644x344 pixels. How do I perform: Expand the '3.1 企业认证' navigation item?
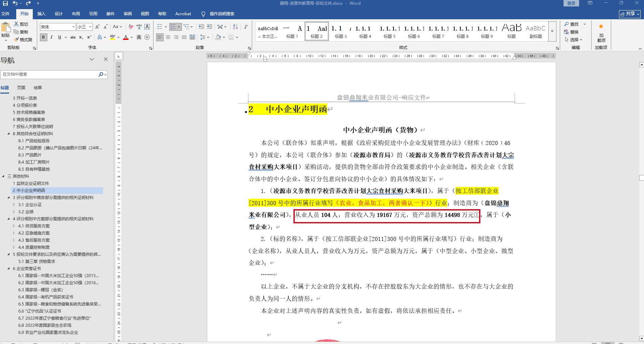[x=14, y=205]
